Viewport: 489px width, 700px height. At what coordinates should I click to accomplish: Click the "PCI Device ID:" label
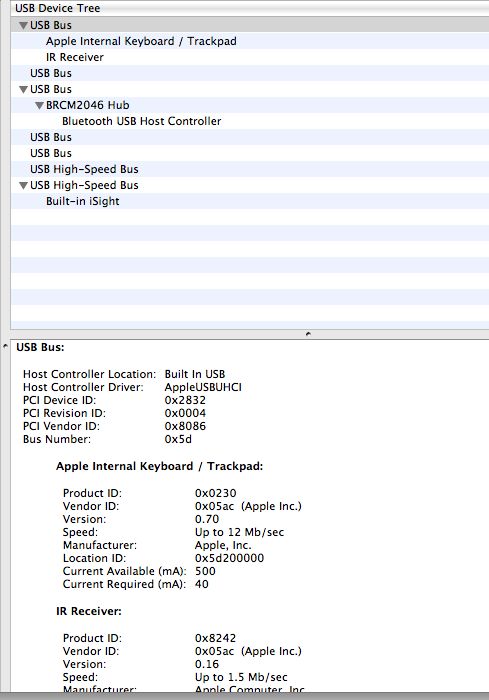point(59,400)
